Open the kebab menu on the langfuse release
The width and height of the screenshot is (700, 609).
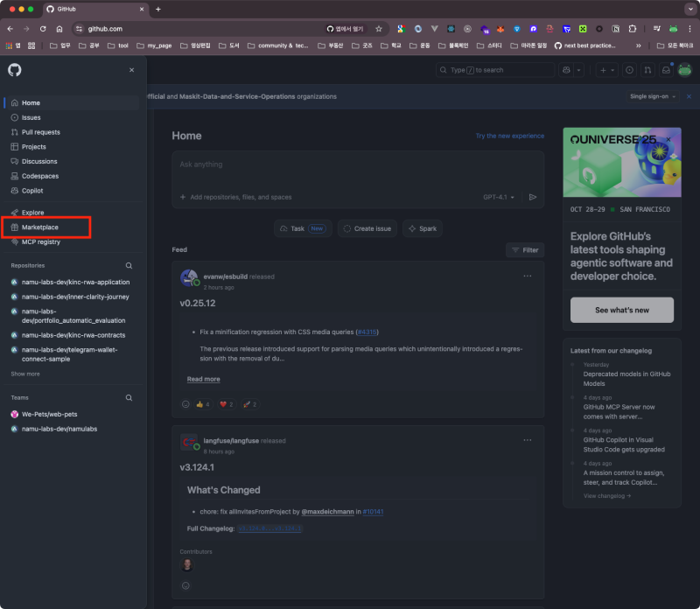tap(528, 441)
